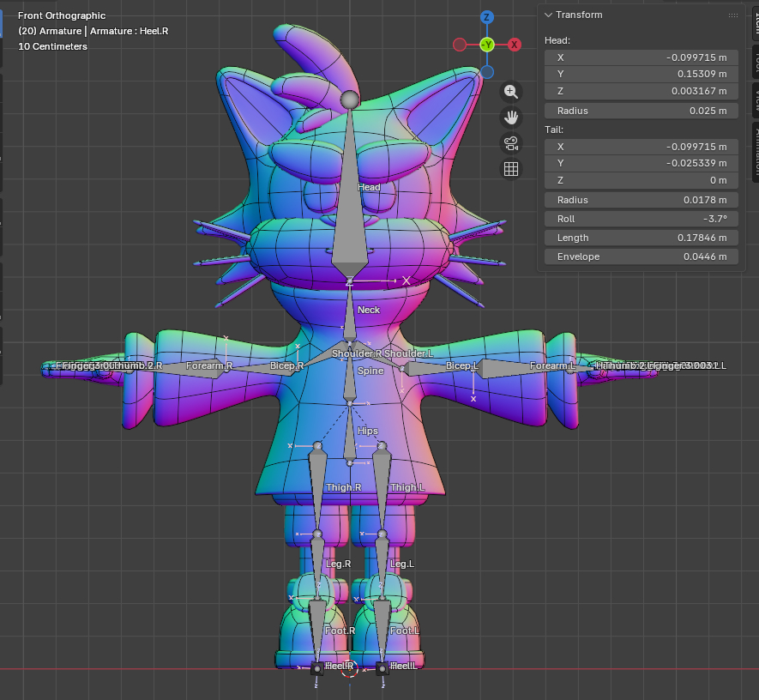Click the Head X coordinate field
This screenshot has height=700, width=759.
coord(641,57)
